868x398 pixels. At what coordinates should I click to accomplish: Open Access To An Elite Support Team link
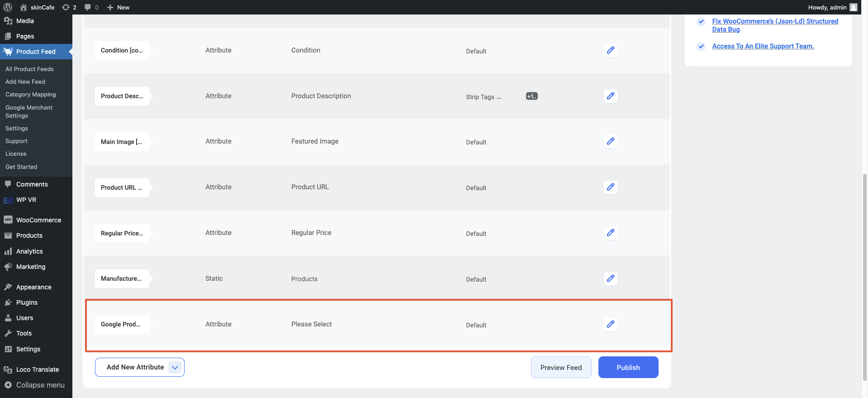(x=763, y=46)
